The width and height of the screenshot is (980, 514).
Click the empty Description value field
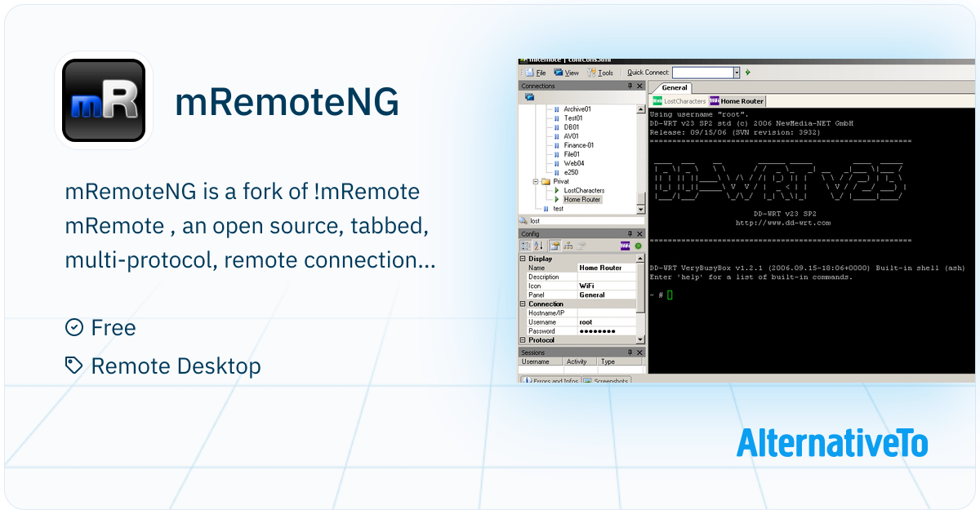click(x=607, y=277)
